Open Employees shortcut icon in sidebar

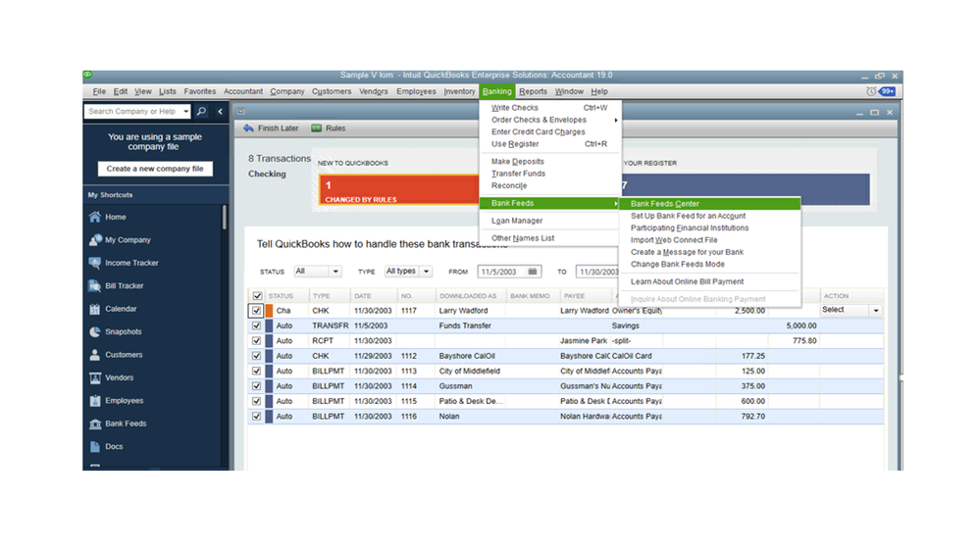click(x=94, y=400)
